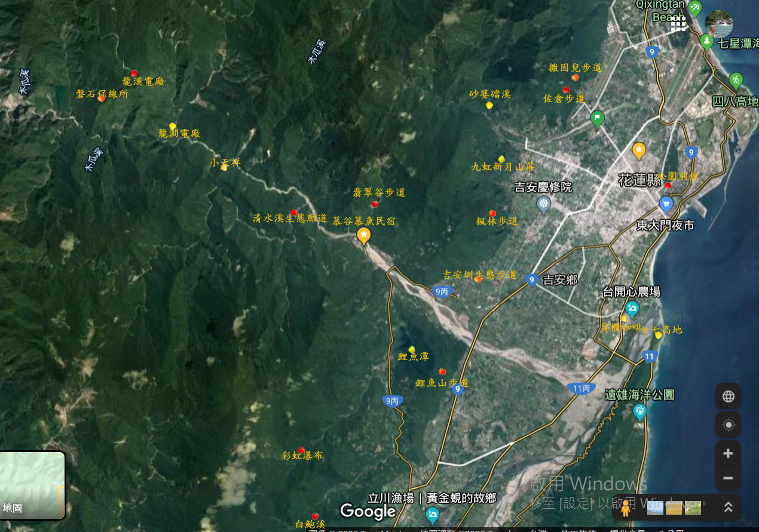This screenshot has width=759, height=532.
Task: Click the green flag marker near 佐倉步道
Action: [x=597, y=118]
